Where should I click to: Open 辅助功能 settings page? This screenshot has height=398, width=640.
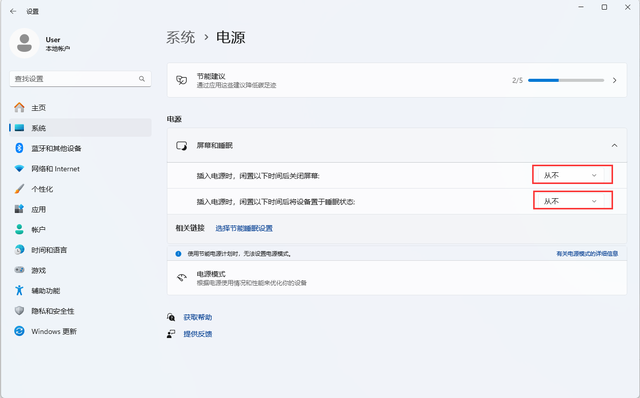(x=80, y=291)
